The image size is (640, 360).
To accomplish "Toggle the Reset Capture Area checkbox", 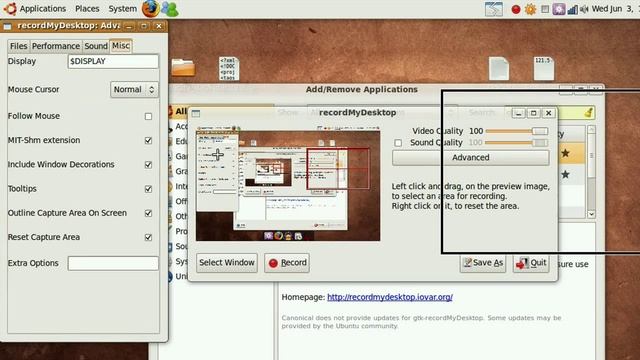I will point(148,237).
